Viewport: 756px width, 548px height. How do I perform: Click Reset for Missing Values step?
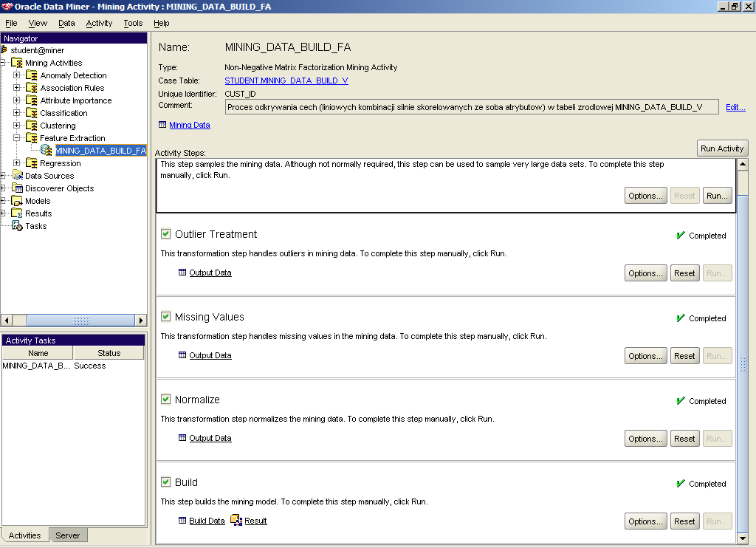coord(684,356)
